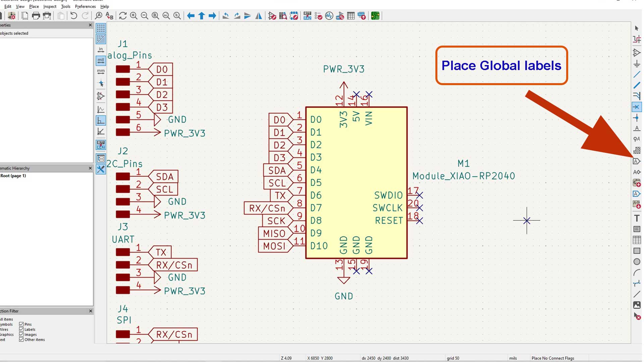Toggle hidden pins display

point(101,97)
